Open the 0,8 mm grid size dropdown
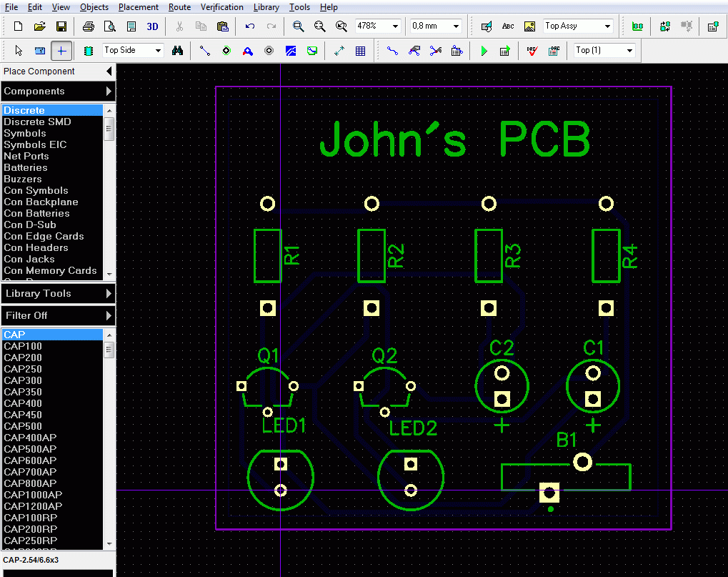 [456, 26]
